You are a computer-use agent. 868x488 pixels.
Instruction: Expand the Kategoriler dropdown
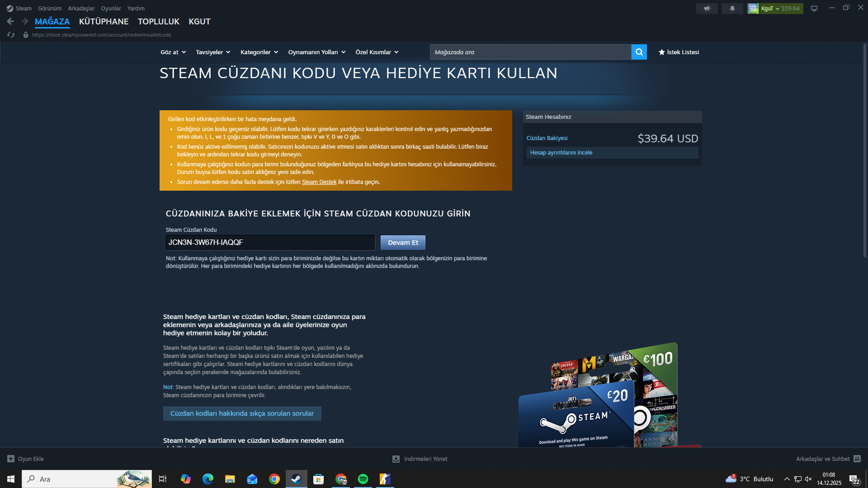pos(259,52)
